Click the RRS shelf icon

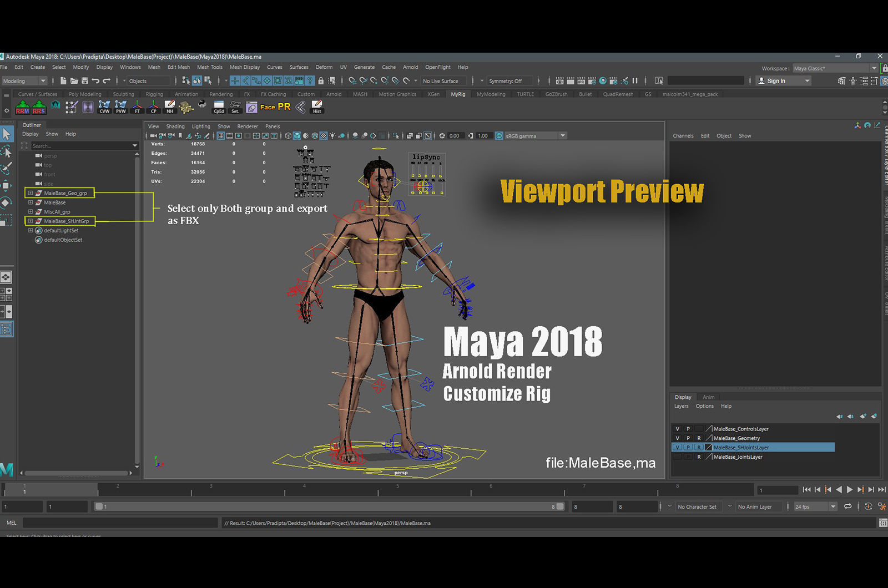point(39,107)
